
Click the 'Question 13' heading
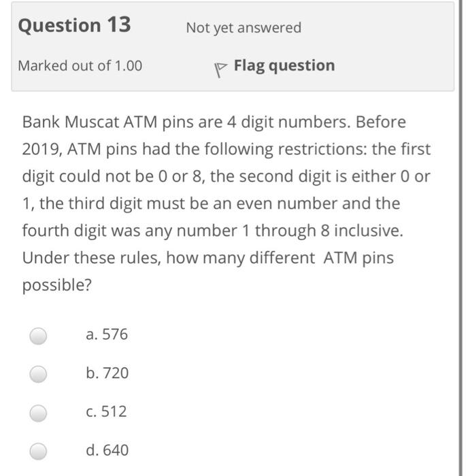[x=74, y=25]
